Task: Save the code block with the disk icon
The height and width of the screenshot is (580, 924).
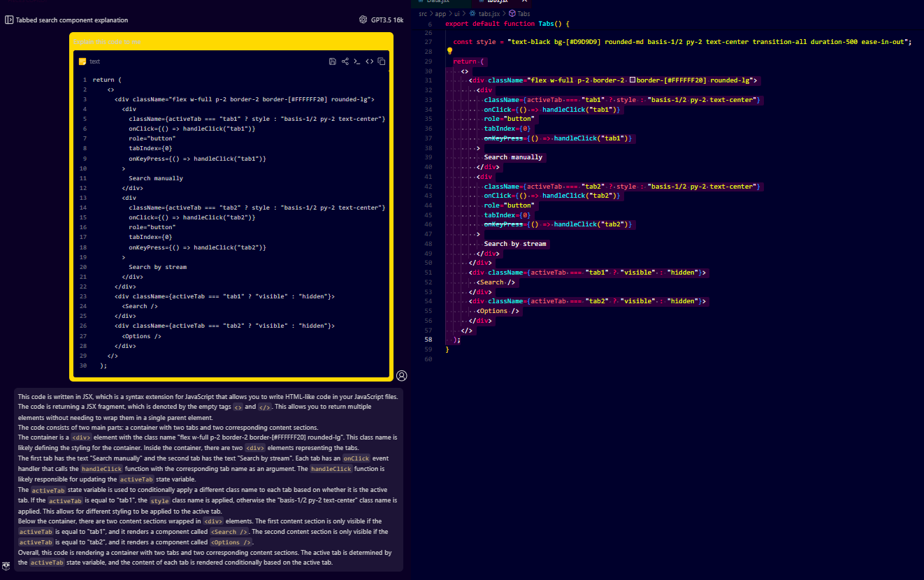Action: (333, 61)
